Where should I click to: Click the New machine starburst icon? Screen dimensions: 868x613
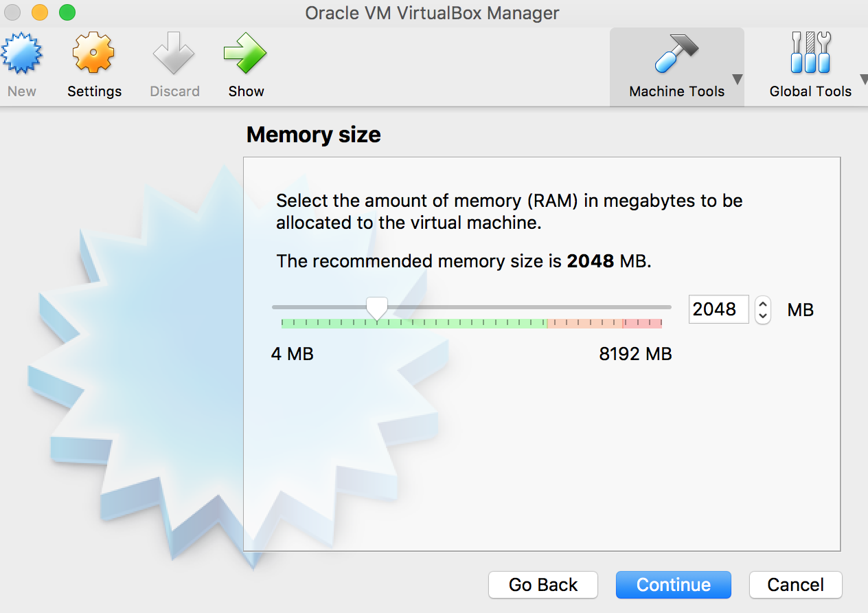pyautogui.click(x=21, y=54)
